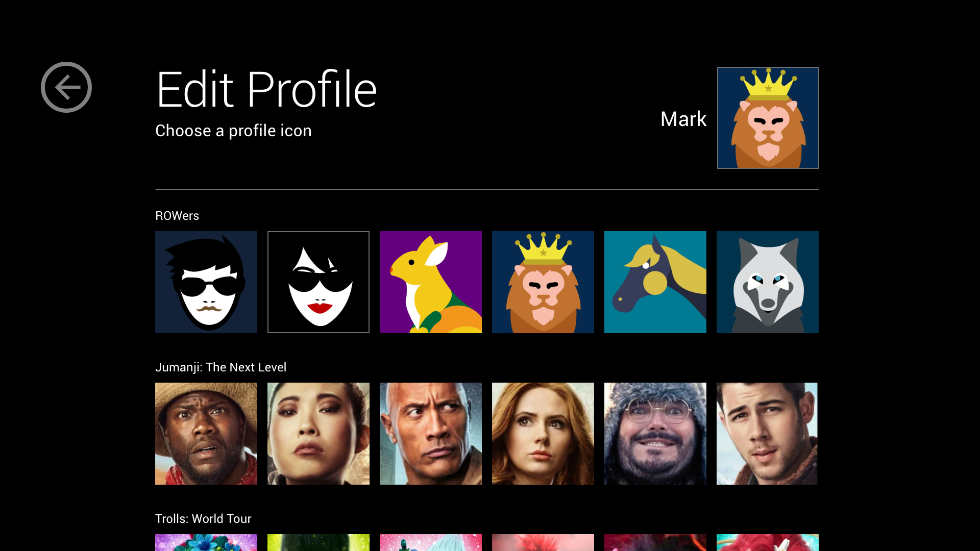Click the Jumanji: The Next Level heading
The image size is (980, 551).
tap(220, 367)
